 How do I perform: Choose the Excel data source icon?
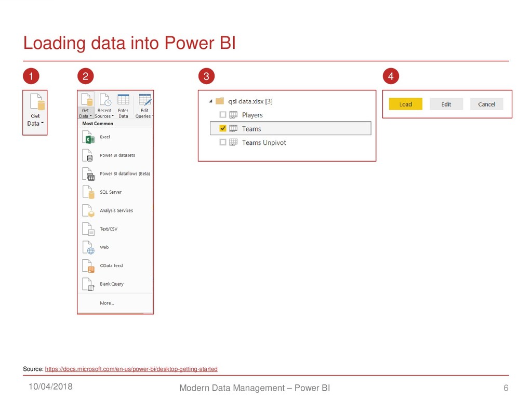[x=88, y=137]
